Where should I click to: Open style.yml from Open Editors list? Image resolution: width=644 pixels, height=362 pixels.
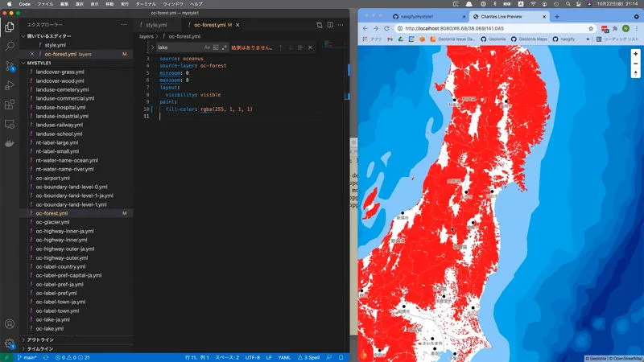click(55, 45)
